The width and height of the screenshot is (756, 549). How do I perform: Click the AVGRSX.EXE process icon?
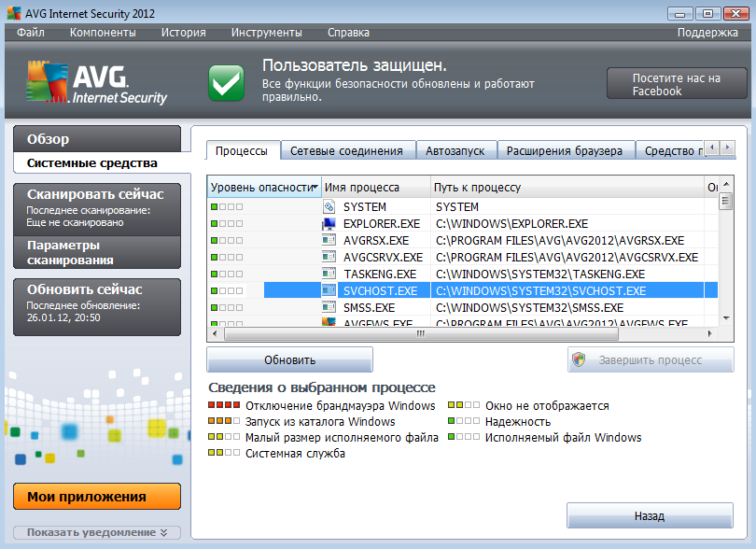pos(329,240)
